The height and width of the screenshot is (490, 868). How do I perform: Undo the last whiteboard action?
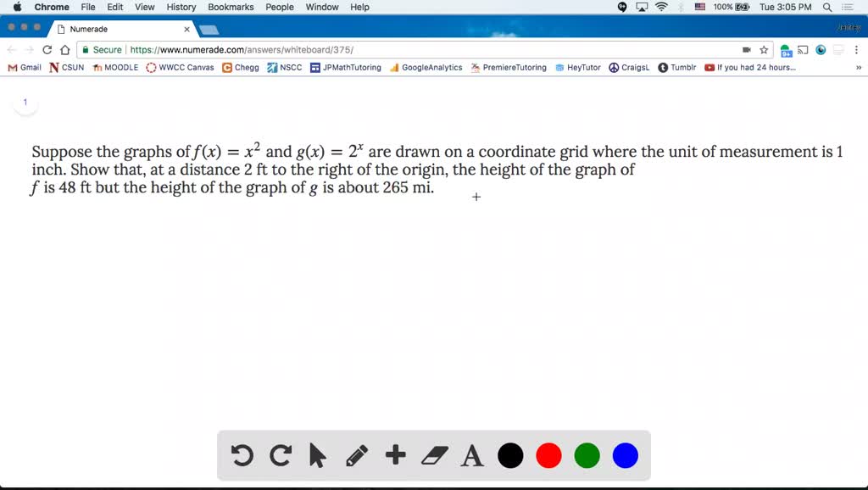[x=242, y=455]
